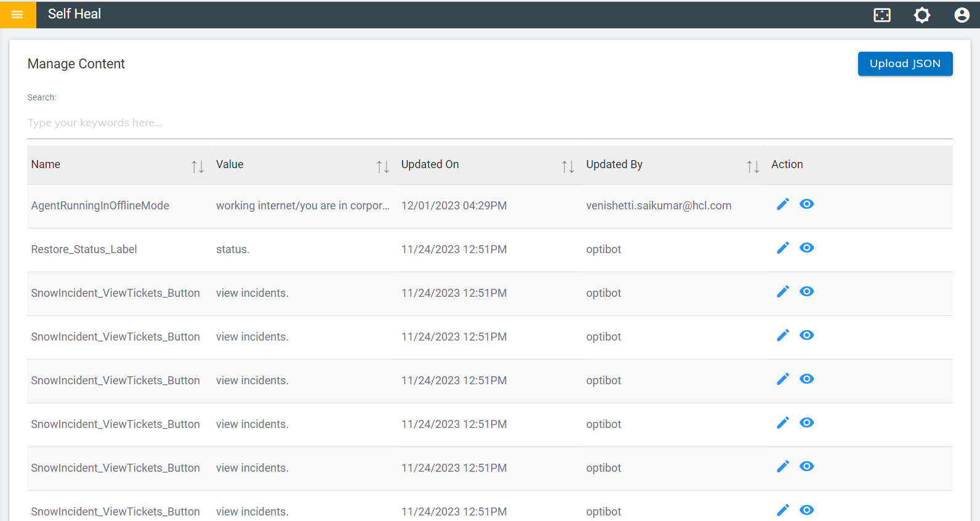
Task: Select the Restore_Status_Label name cell
Action: (x=84, y=249)
